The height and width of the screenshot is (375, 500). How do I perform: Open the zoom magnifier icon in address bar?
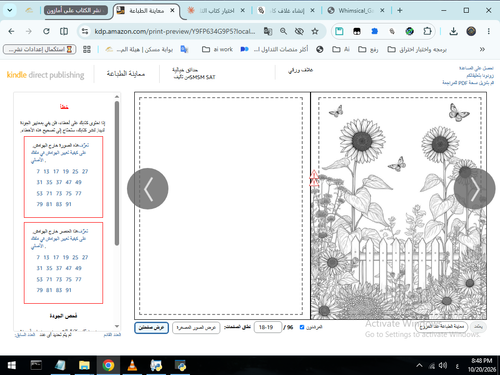pos(283,31)
